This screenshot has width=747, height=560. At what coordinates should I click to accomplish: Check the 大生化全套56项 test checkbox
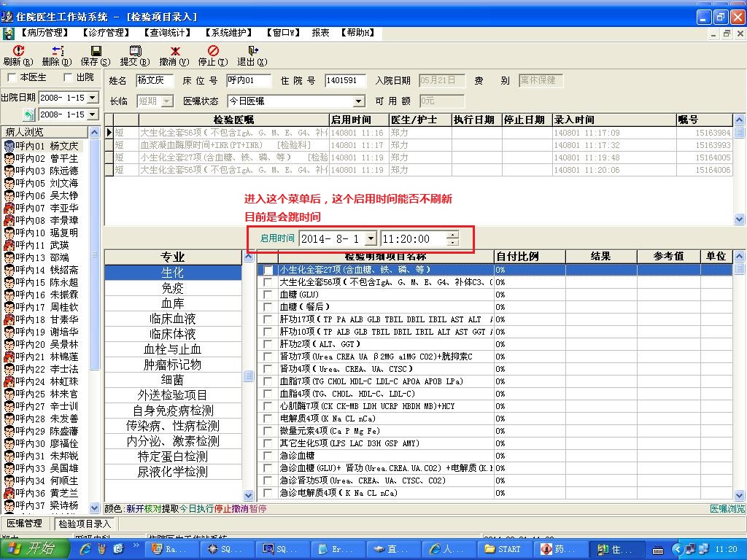pos(268,282)
